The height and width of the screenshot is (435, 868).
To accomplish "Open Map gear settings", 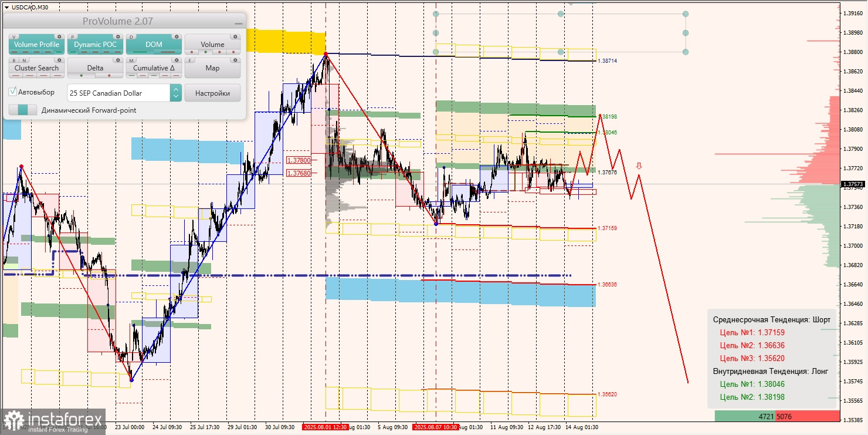I will (x=235, y=60).
